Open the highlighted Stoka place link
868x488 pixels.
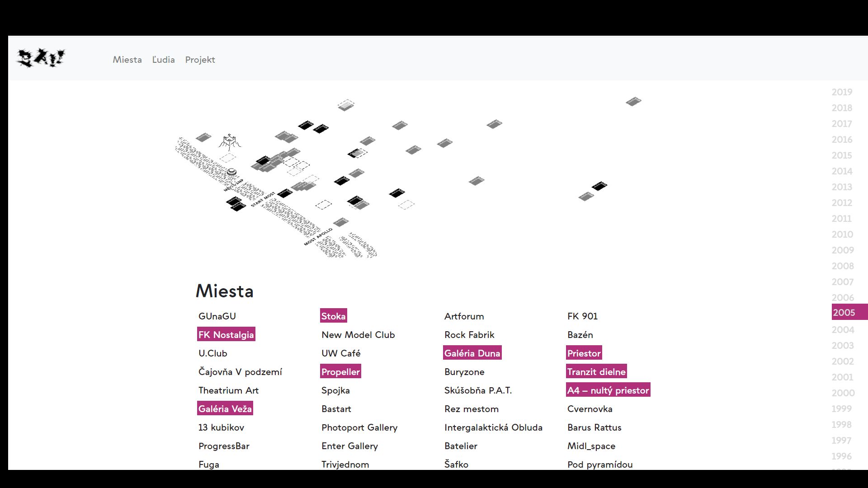334,316
